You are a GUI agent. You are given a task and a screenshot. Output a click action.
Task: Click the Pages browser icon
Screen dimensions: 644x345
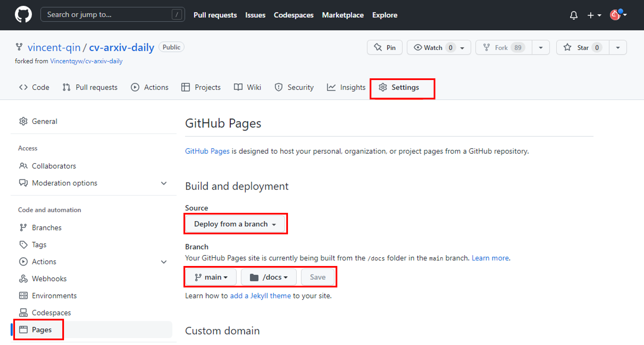pyautogui.click(x=23, y=330)
